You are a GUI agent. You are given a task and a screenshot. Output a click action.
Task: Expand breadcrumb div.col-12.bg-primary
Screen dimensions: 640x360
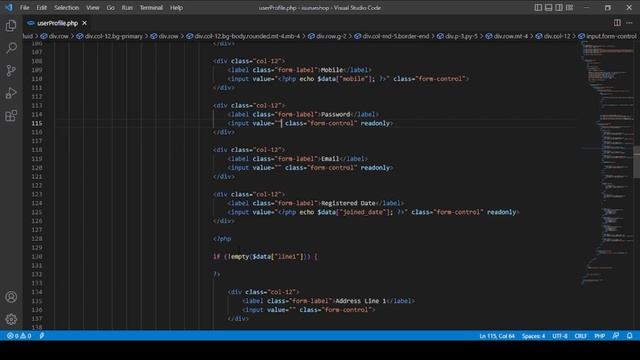(x=110, y=36)
